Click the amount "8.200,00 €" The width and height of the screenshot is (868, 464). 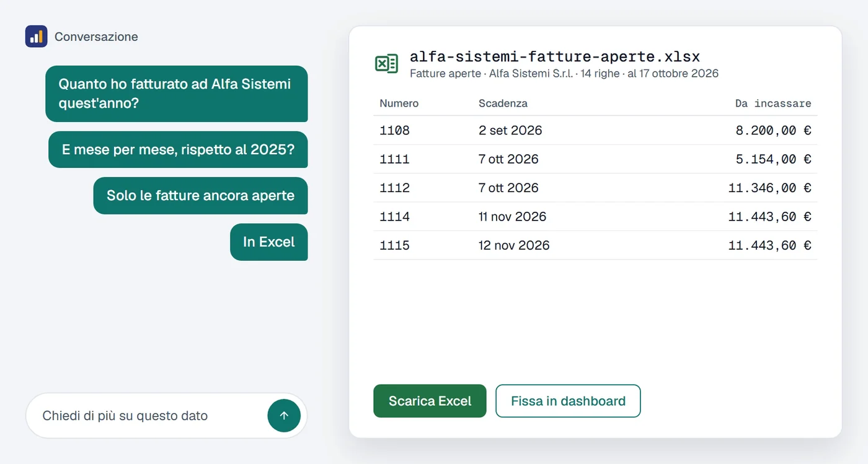(774, 131)
